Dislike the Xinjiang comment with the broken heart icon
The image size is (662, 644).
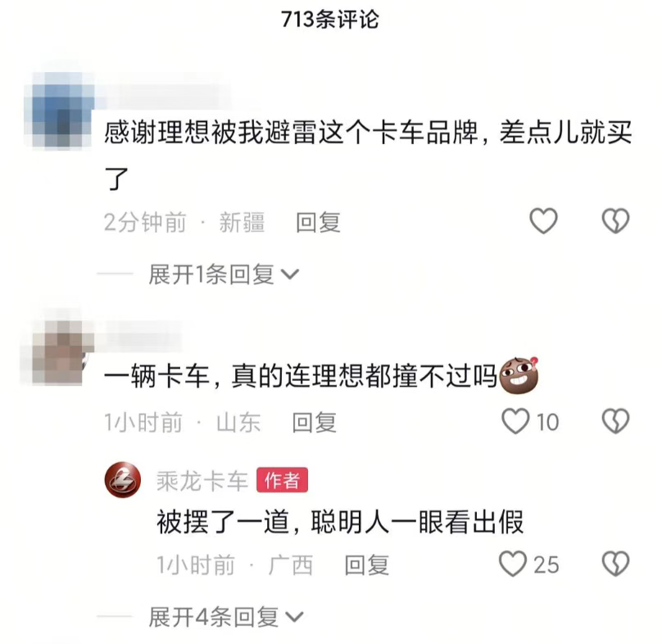[x=615, y=221]
